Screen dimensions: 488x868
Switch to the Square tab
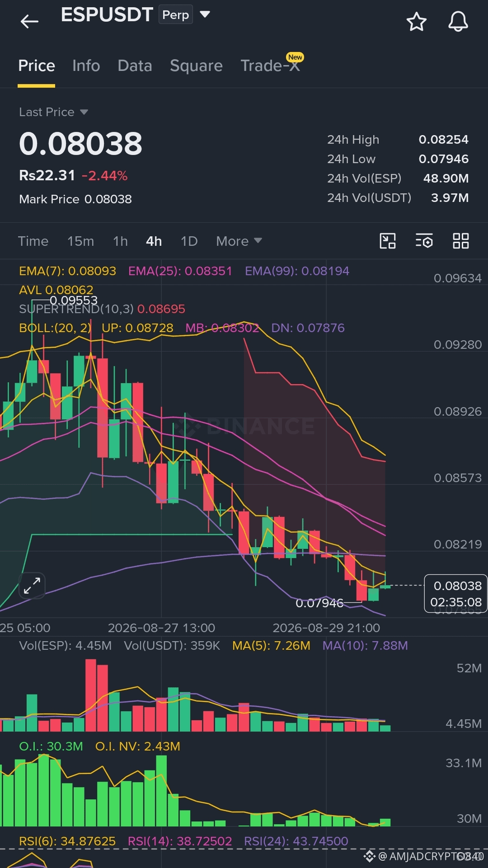[x=196, y=66]
